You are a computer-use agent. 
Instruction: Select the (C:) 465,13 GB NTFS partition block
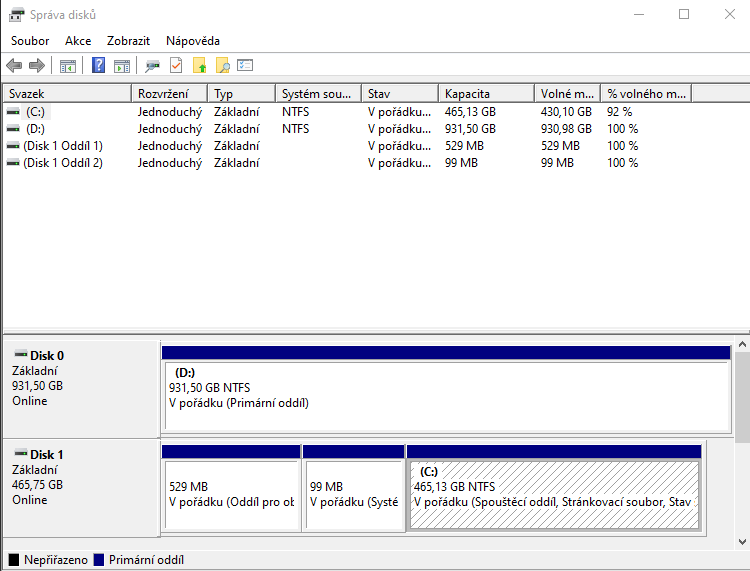click(x=554, y=494)
